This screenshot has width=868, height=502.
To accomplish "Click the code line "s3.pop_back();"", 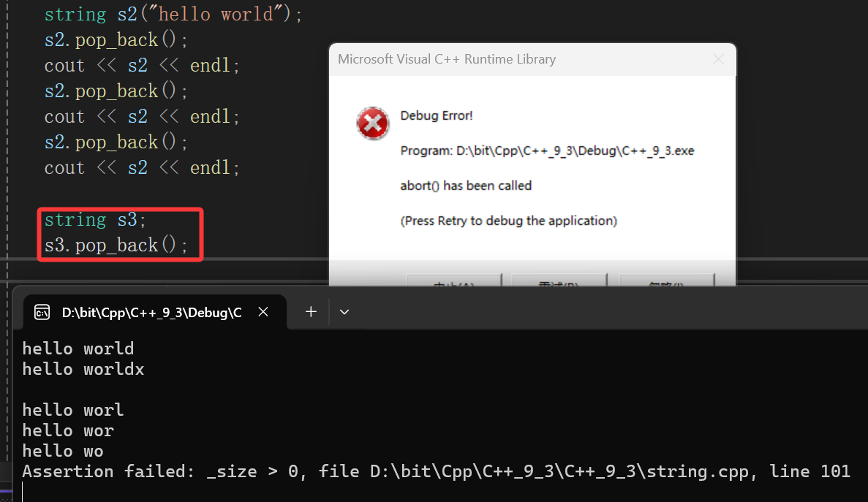I will point(116,245).
